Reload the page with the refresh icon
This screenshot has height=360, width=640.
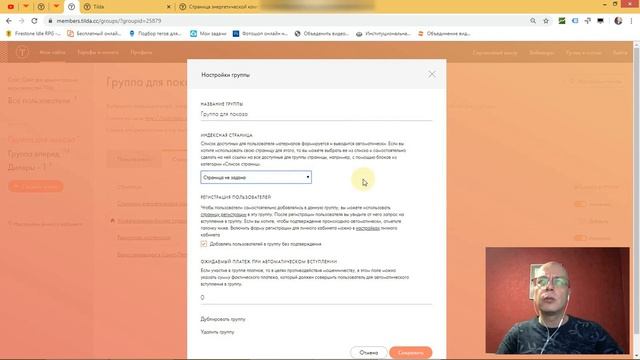pyautogui.click(x=34, y=21)
